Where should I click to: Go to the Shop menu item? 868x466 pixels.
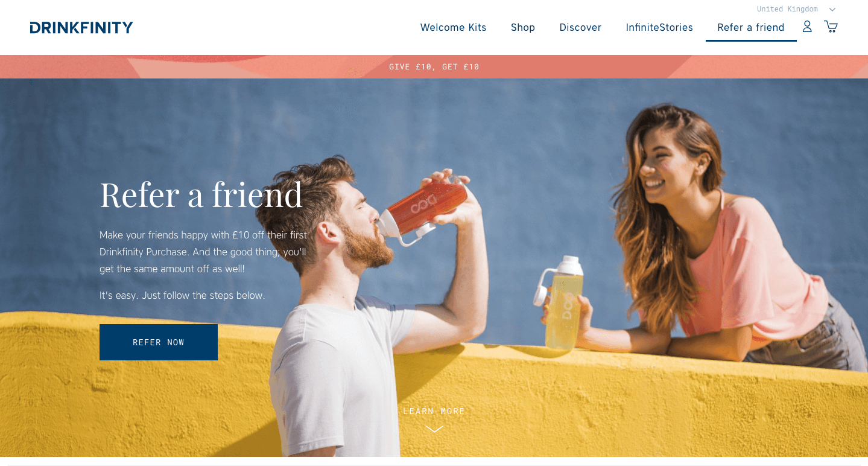(x=523, y=27)
